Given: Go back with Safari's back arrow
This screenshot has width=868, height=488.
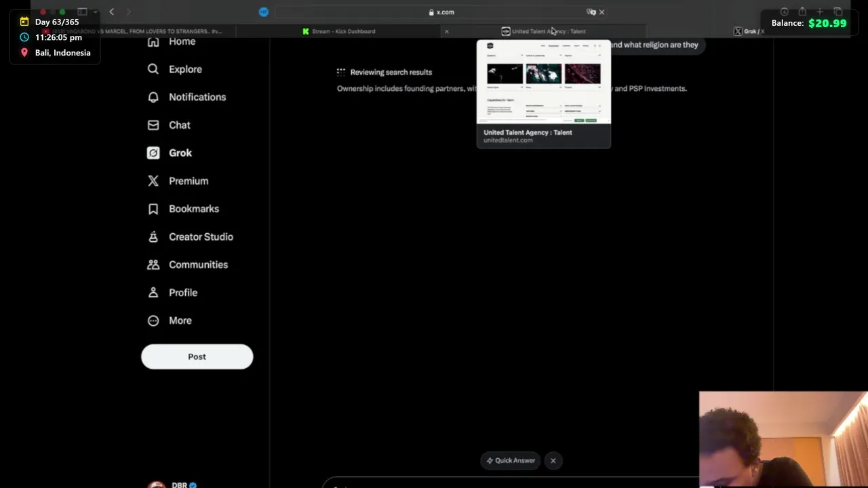Looking at the screenshot, I should 112,12.
